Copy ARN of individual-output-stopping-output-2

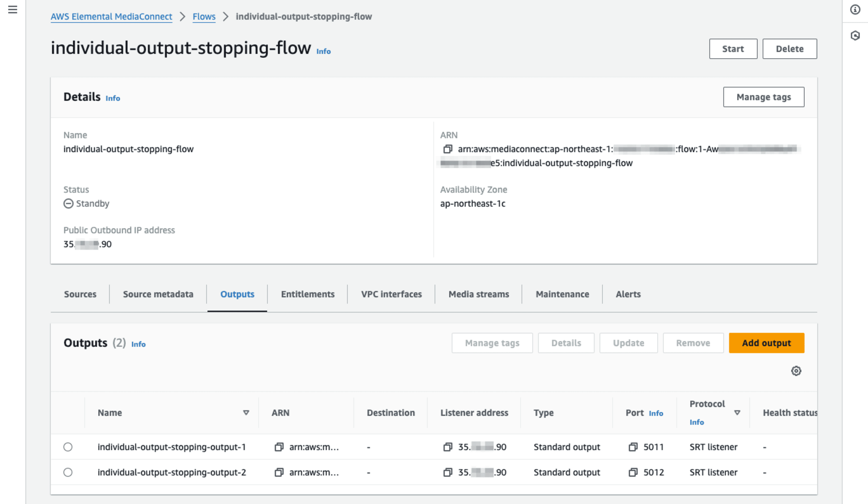coord(279,472)
